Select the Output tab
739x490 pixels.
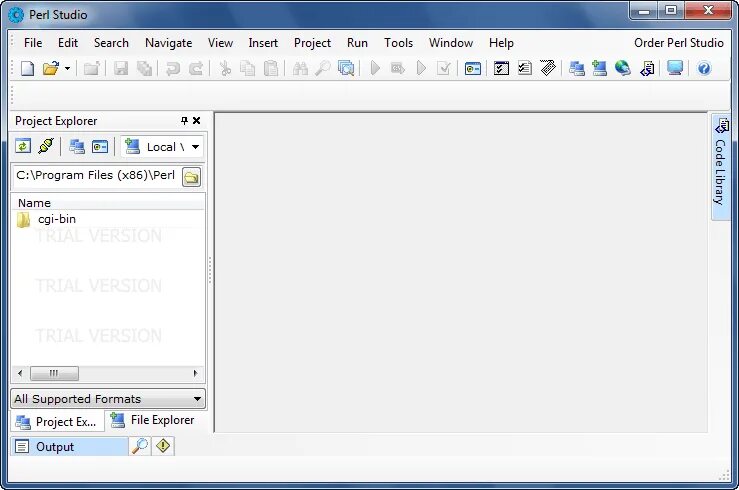pos(69,447)
